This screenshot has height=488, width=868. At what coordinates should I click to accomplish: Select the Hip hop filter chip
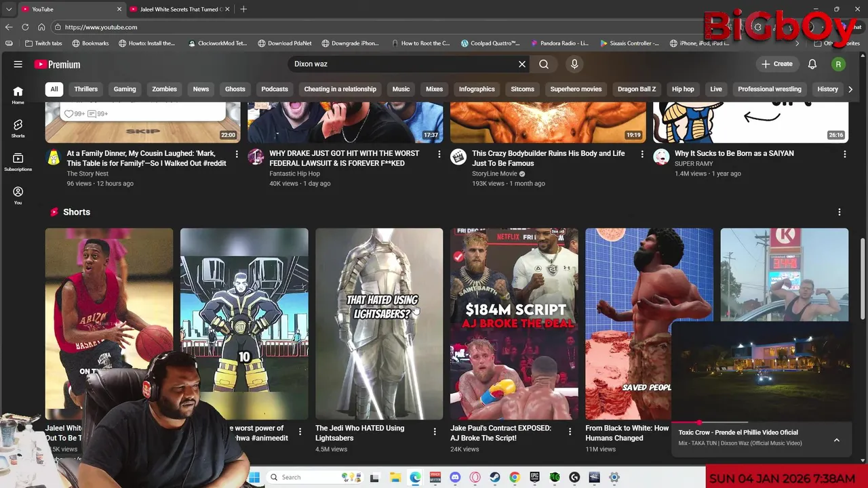click(x=683, y=89)
